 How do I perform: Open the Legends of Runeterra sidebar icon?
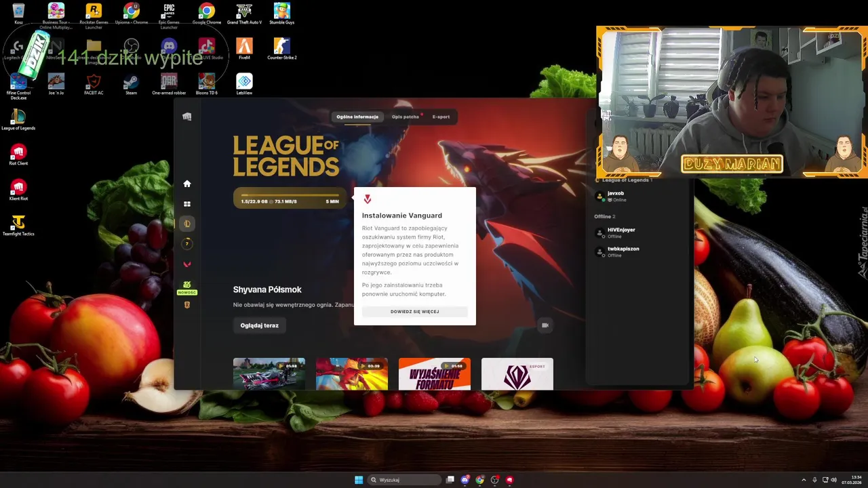187,305
